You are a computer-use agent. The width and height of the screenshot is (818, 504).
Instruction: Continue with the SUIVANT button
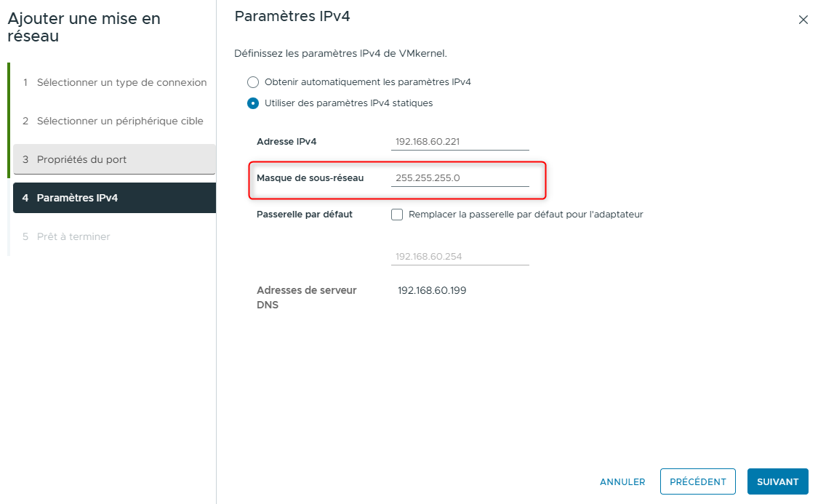click(x=777, y=481)
